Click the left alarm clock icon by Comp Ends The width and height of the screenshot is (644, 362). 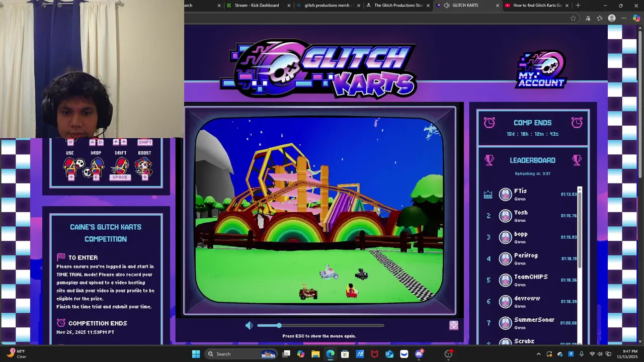pyautogui.click(x=489, y=122)
